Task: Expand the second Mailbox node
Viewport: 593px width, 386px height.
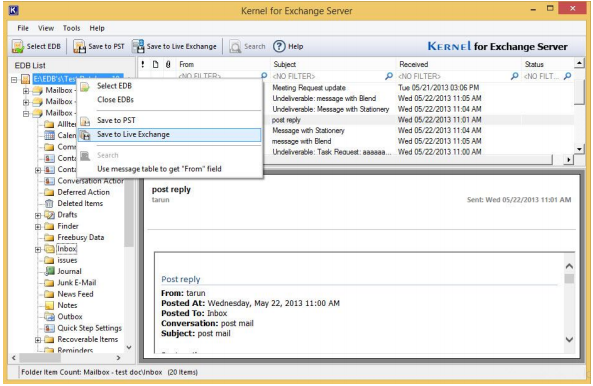Action: click(x=26, y=102)
